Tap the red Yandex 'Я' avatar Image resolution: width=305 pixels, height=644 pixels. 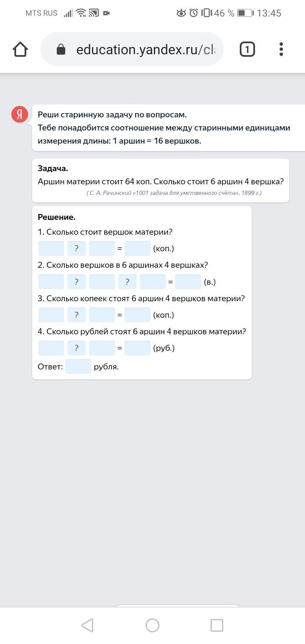19,114
